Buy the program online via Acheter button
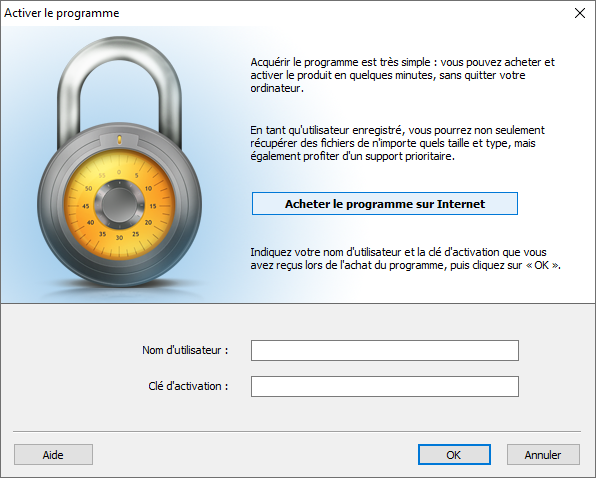 [x=385, y=204]
